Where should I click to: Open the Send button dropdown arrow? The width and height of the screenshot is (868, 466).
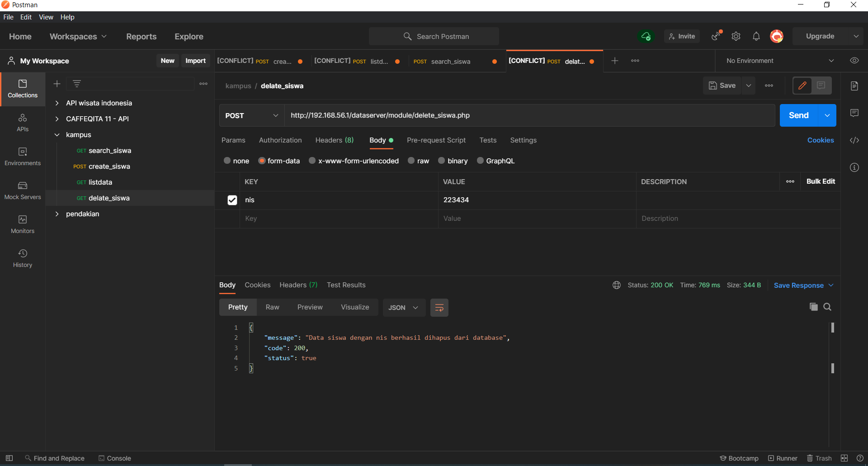pyautogui.click(x=827, y=115)
